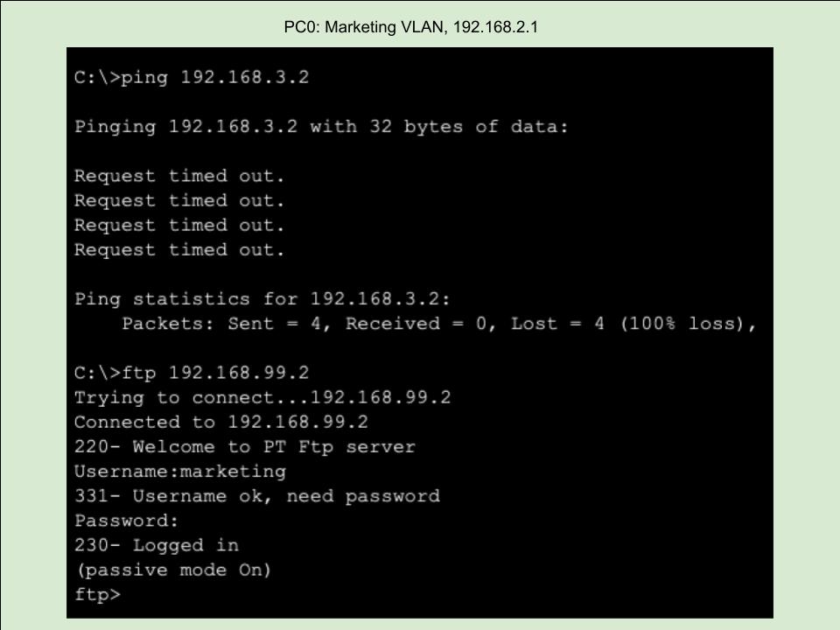Click the 'Pinging 192.168.3.2 with 32 bytes' line
The width and height of the screenshot is (840, 630).
pyautogui.click(x=321, y=127)
